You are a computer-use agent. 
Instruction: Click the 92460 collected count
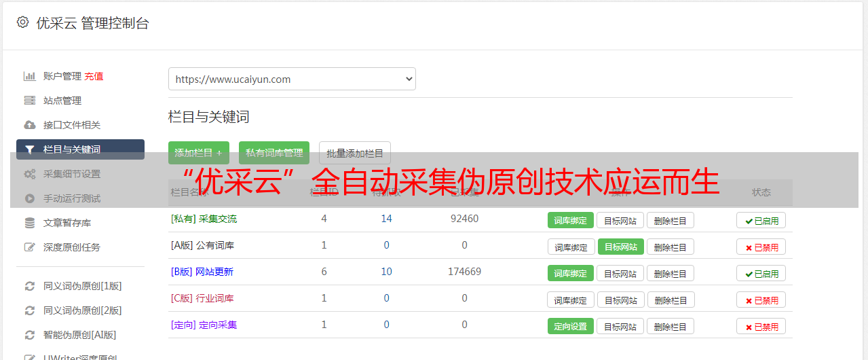pos(464,219)
